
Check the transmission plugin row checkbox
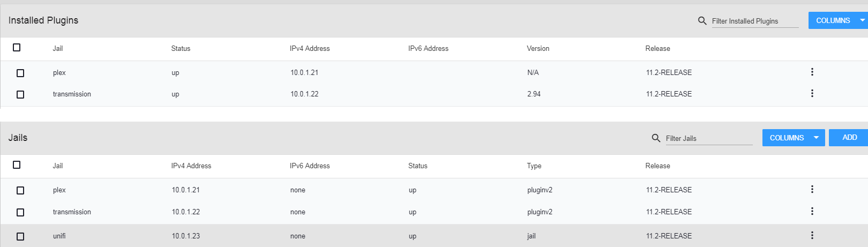(20, 94)
